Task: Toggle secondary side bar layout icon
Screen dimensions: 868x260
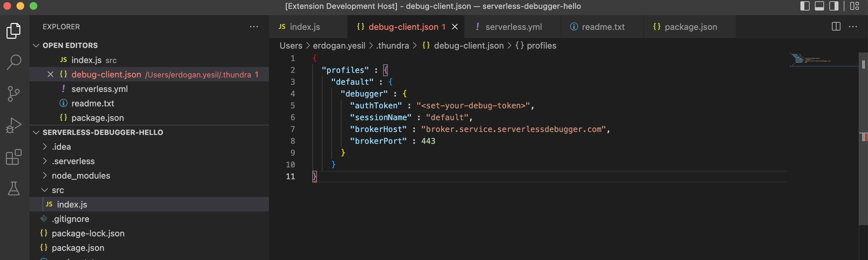Action: coord(834,6)
